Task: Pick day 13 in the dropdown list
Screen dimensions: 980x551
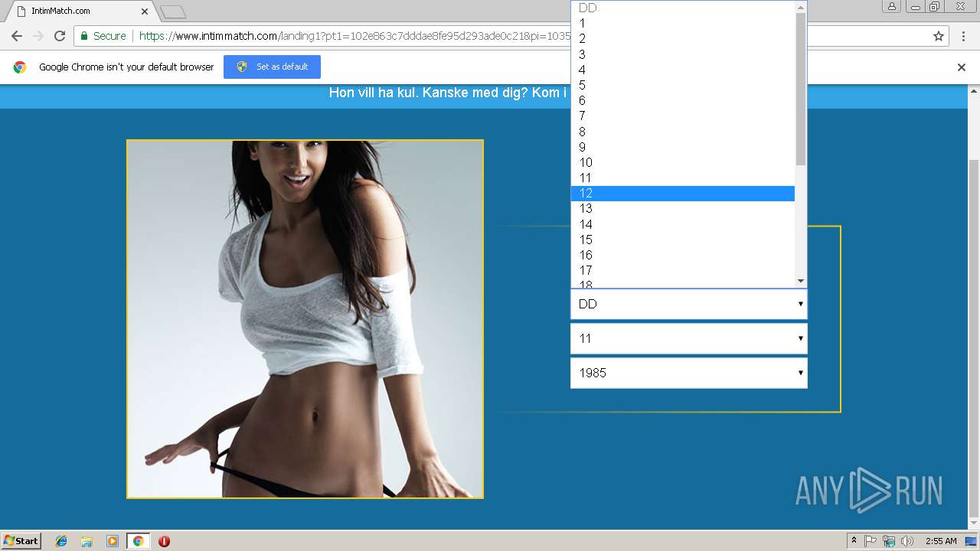Action: tap(682, 208)
